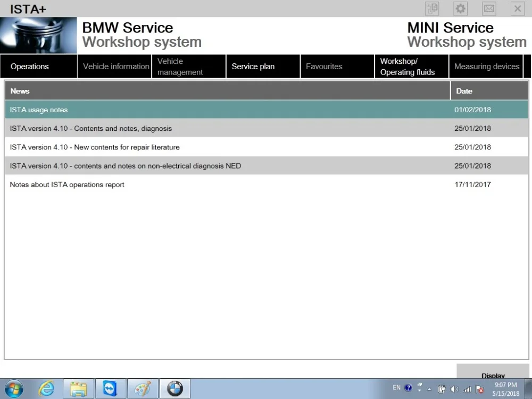Go to the Favourites tab
532x399 pixels.
pyautogui.click(x=337, y=66)
